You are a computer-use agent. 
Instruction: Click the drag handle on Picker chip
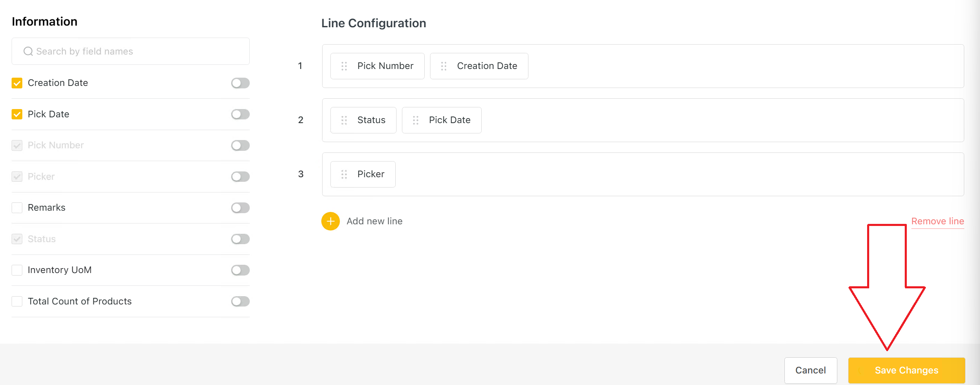pyautogui.click(x=344, y=174)
